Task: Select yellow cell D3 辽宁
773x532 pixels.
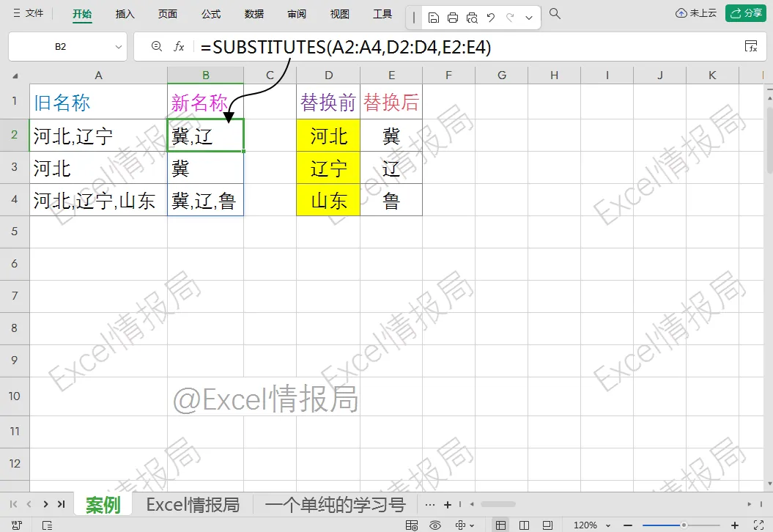Action: click(328, 168)
